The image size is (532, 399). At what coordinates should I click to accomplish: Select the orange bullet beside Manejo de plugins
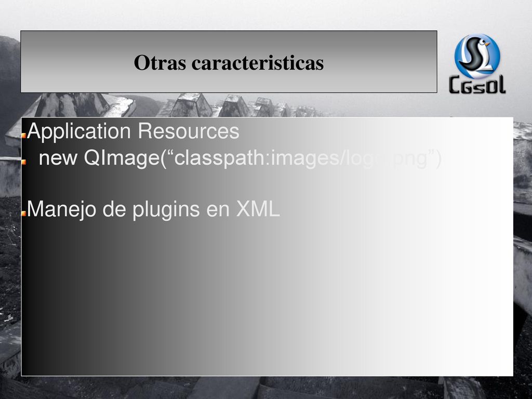pos(23,214)
